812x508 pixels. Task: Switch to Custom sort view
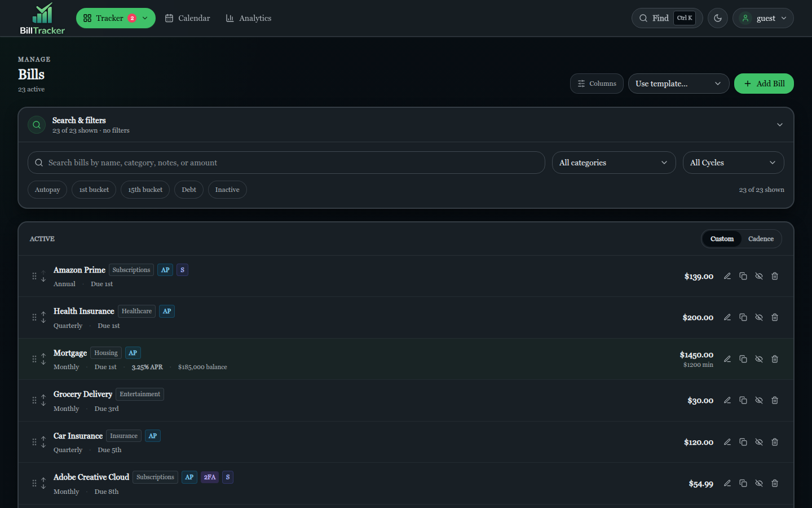coord(722,239)
